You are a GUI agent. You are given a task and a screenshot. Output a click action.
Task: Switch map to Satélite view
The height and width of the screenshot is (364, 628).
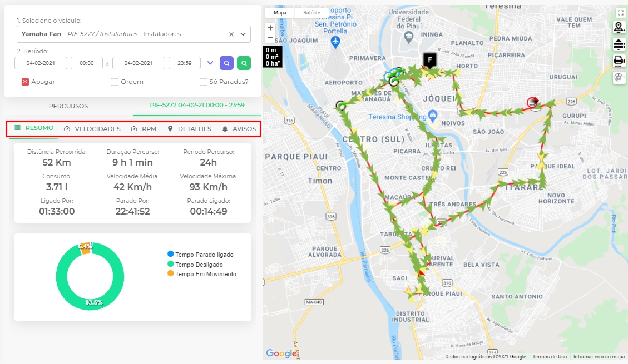click(311, 13)
